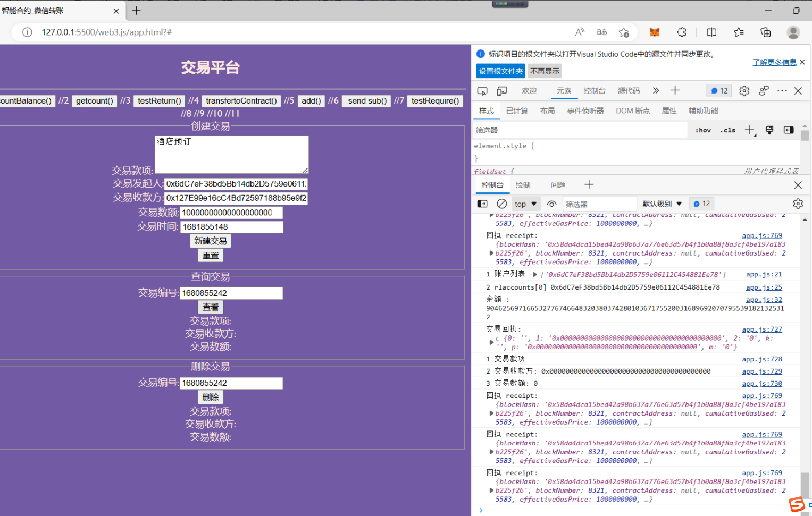
Task: Click the 设置根文件夹 button
Action: click(x=500, y=71)
